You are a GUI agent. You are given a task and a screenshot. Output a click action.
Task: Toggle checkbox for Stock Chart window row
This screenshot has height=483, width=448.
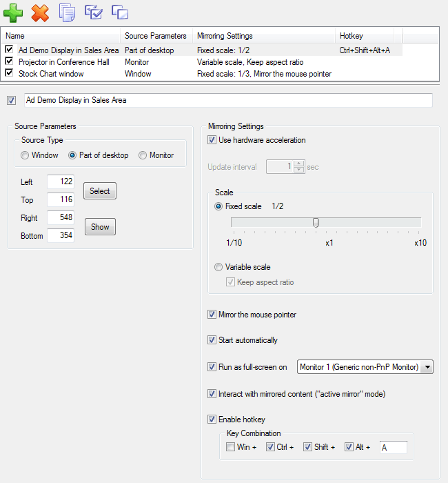[x=9, y=72]
